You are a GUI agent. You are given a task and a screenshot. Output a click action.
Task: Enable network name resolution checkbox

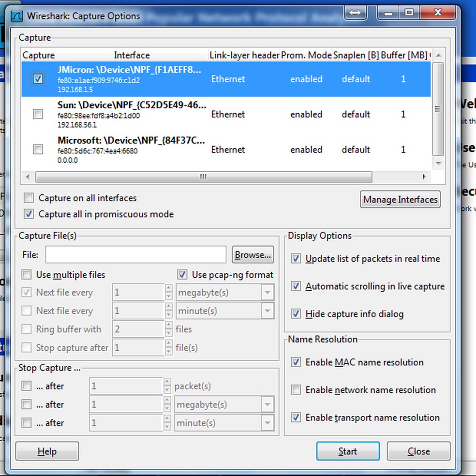(296, 389)
